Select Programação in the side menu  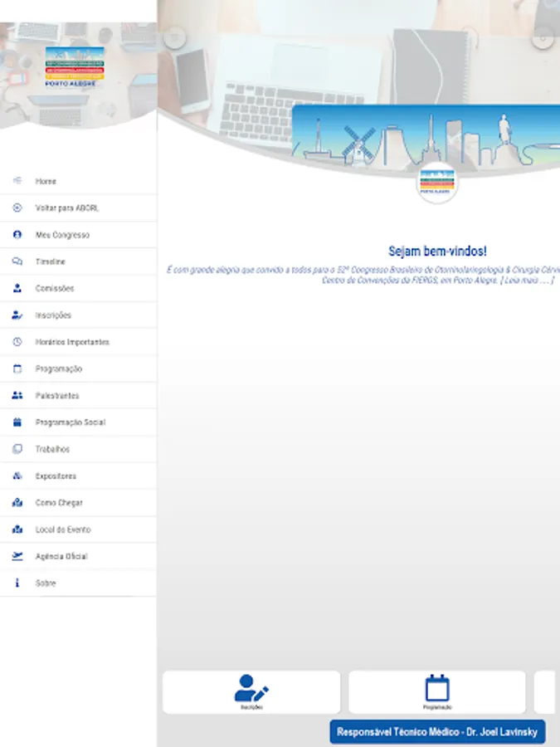tap(78, 369)
